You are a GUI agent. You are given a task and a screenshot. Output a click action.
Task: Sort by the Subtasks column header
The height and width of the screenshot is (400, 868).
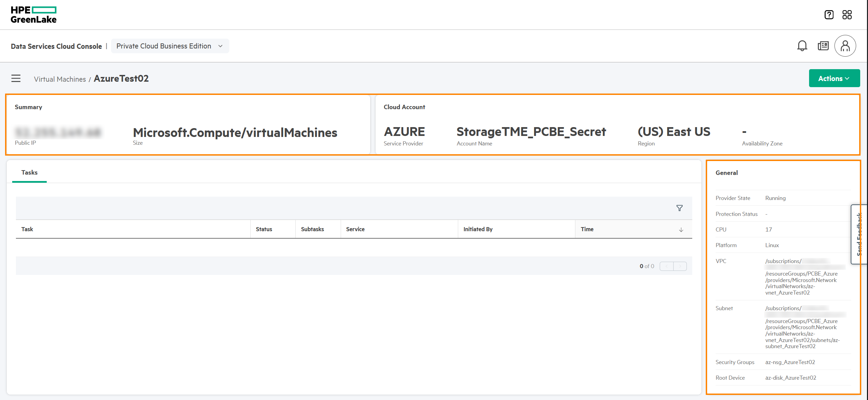pyautogui.click(x=318, y=229)
